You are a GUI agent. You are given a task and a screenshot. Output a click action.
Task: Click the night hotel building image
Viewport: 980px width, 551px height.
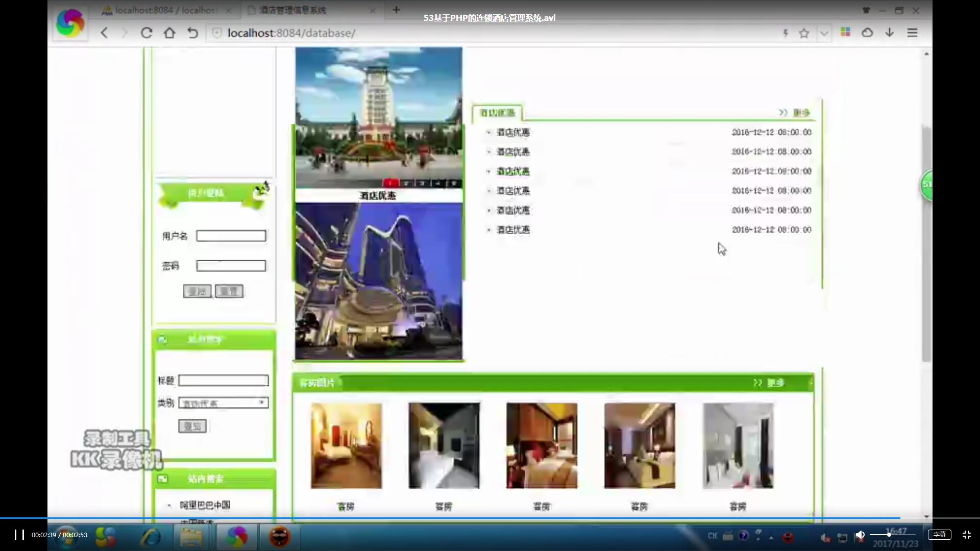pos(379,282)
